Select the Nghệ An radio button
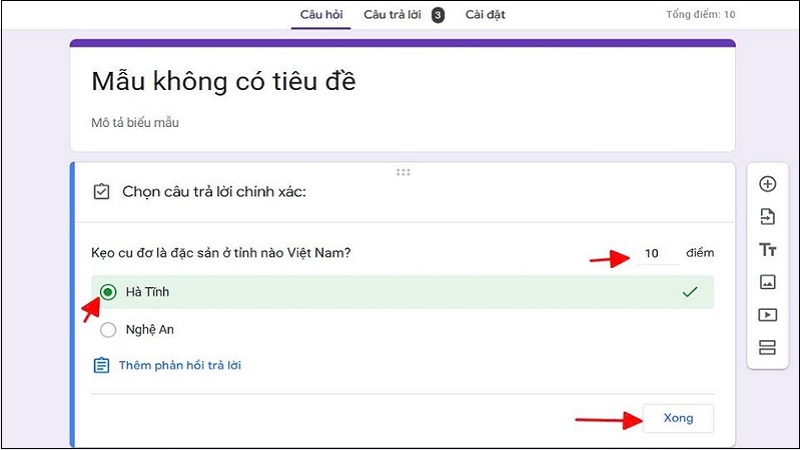 click(x=108, y=330)
